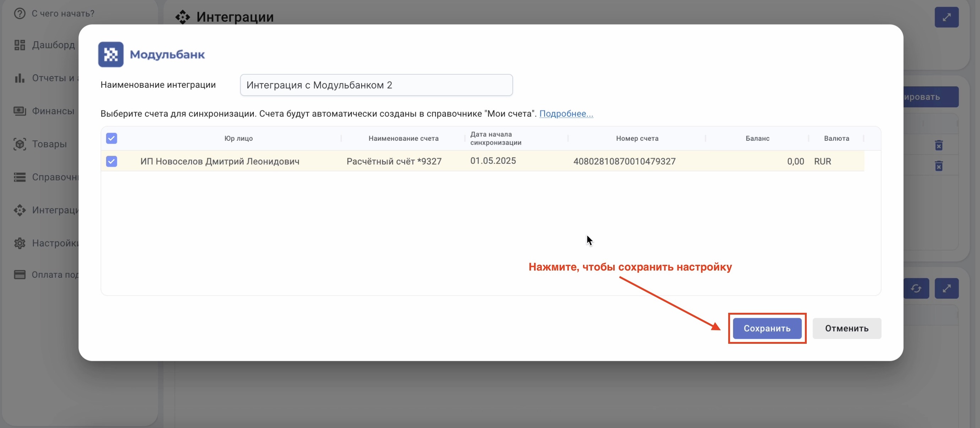
Task: Delete first integration with trash icon
Action: (x=938, y=145)
